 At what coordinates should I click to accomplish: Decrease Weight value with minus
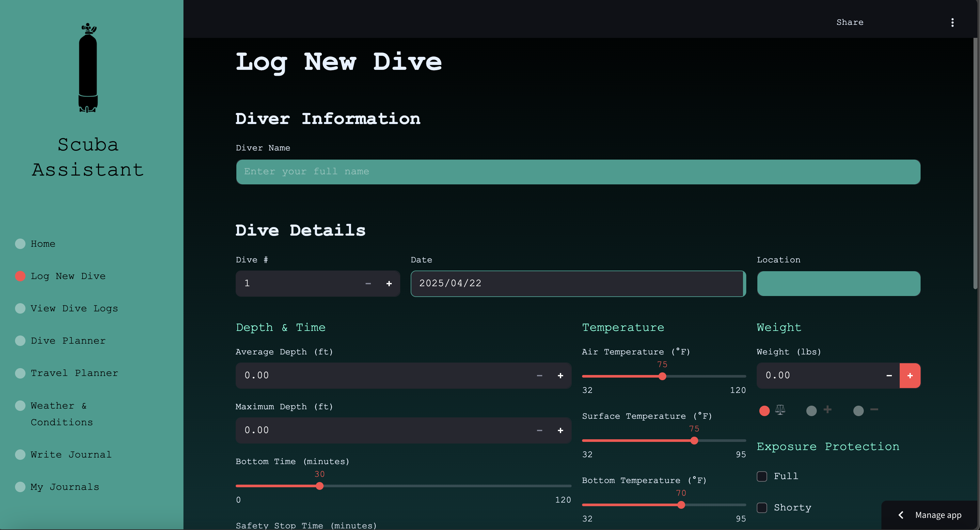click(889, 376)
